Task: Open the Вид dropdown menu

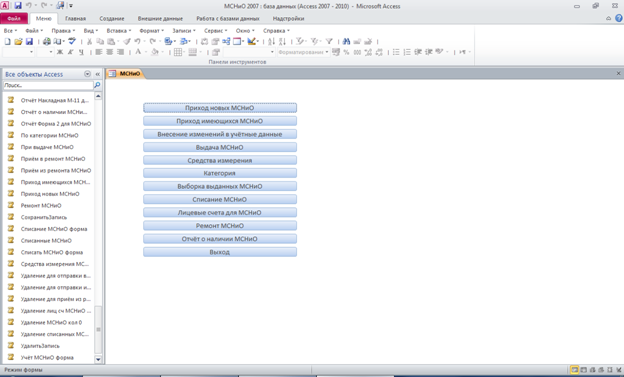Action: tap(91, 31)
